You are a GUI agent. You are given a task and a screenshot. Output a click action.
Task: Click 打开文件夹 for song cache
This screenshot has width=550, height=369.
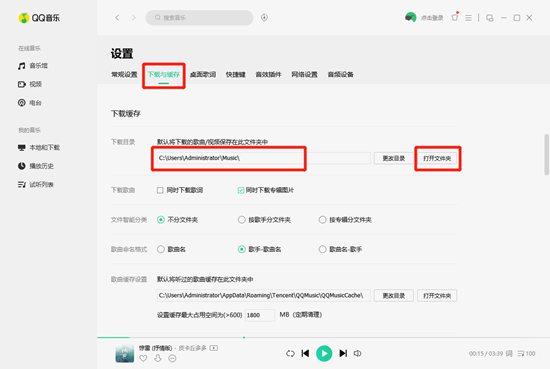(x=437, y=295)
